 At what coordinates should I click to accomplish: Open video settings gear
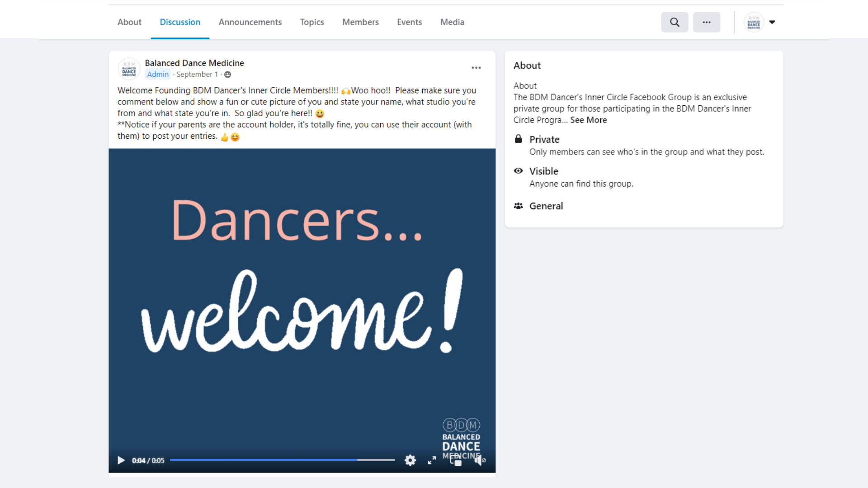410,460
